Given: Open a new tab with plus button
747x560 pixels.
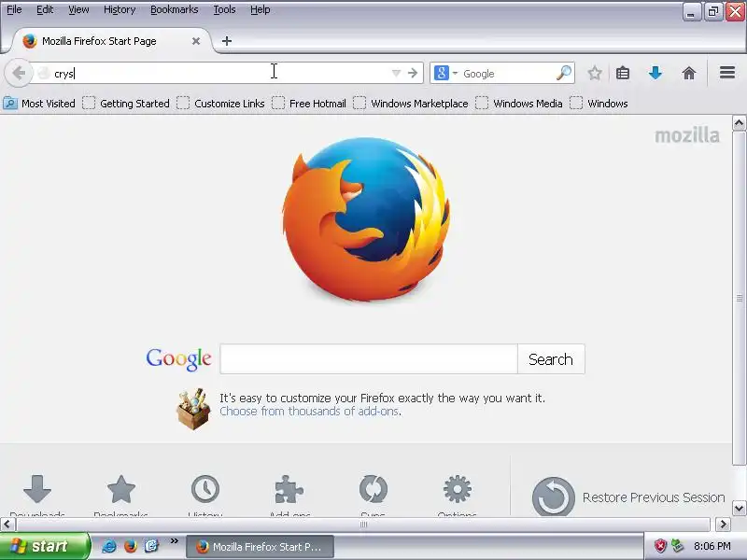Looking at the screenshot, I should (227, 41).
